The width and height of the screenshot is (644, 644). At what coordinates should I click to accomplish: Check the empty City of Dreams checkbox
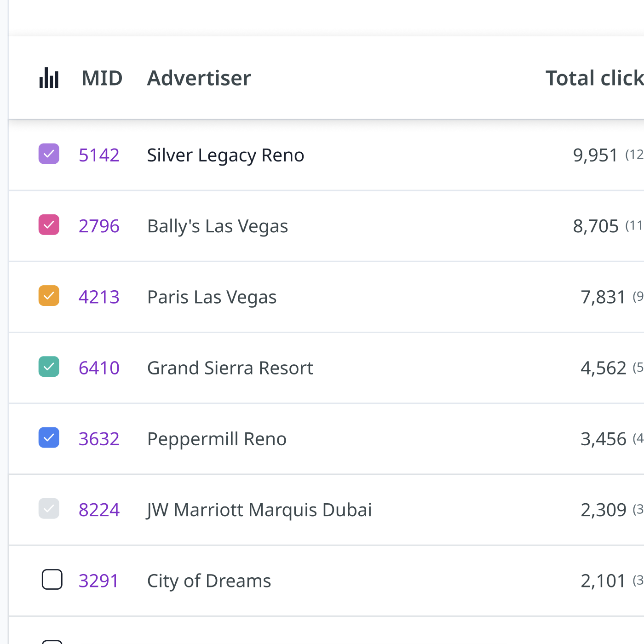tap(52, 580)
